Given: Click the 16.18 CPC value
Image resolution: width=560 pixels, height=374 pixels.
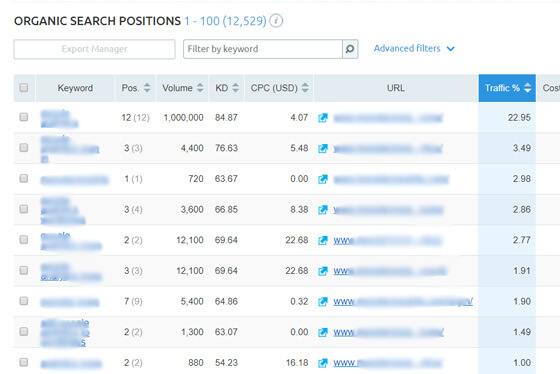Looking at the screenshot, I should [297, 363].
